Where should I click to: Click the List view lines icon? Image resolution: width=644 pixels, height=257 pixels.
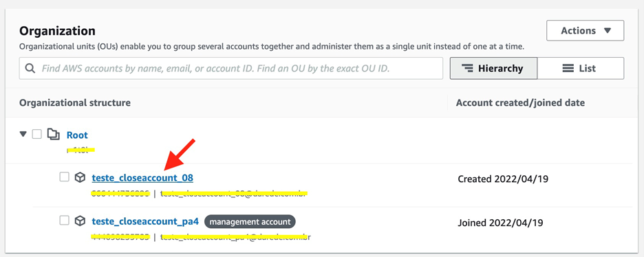[568, 68]
